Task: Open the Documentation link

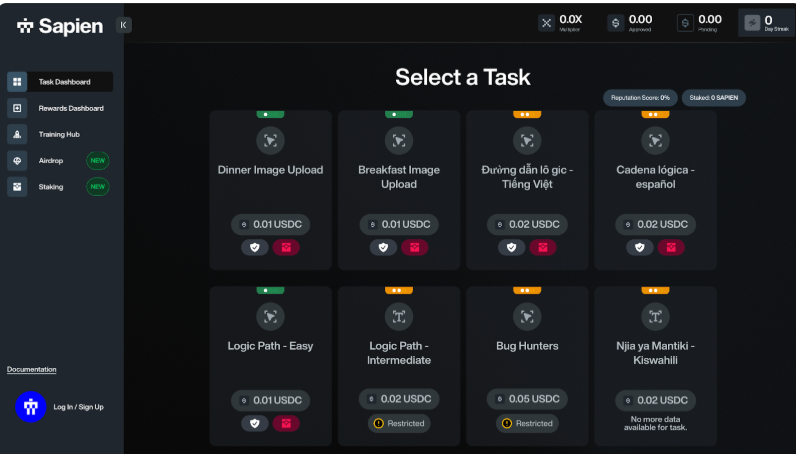Action: click(32, 370)
